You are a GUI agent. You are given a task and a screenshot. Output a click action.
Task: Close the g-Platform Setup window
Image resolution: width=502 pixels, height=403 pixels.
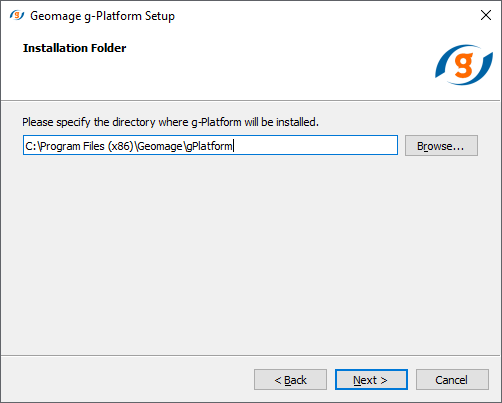(486, 15)
